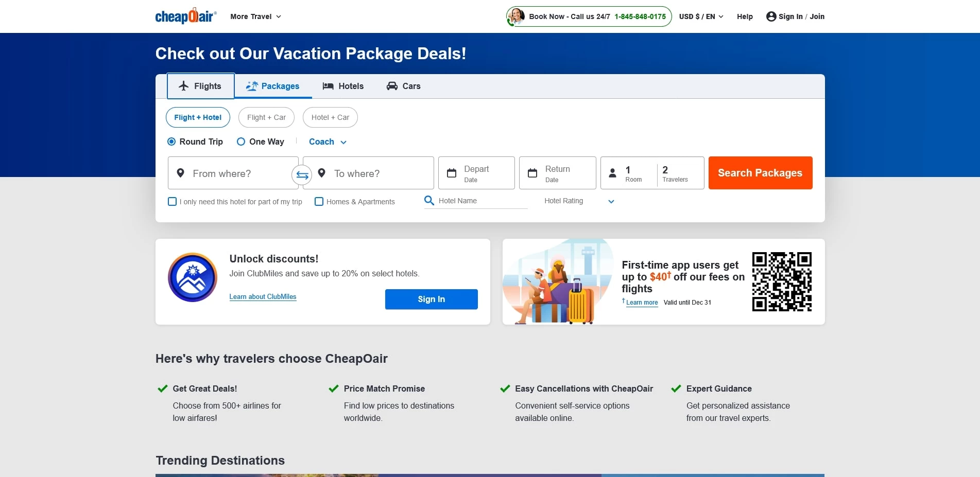Image resolution: width=980 pixels, height=477 pixels.
Task: Click the CheapOair logo
Action: [x=185, y=16]
